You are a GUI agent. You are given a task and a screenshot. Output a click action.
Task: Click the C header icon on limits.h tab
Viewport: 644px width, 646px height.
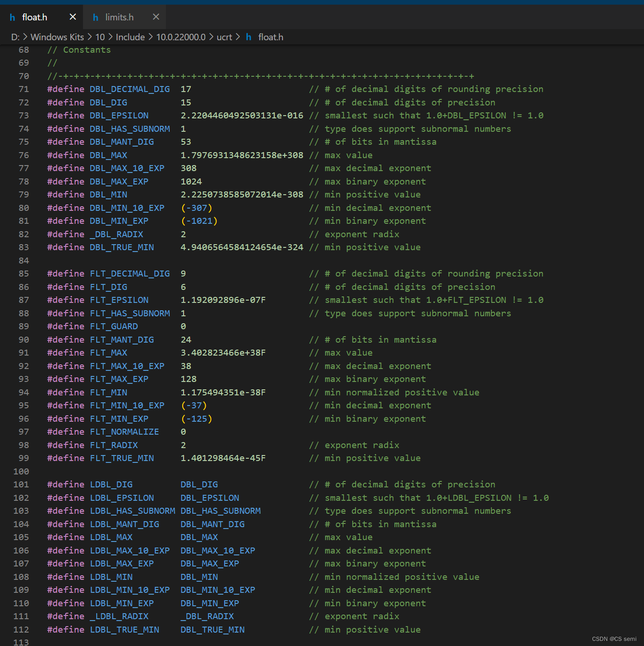point(96,18)
